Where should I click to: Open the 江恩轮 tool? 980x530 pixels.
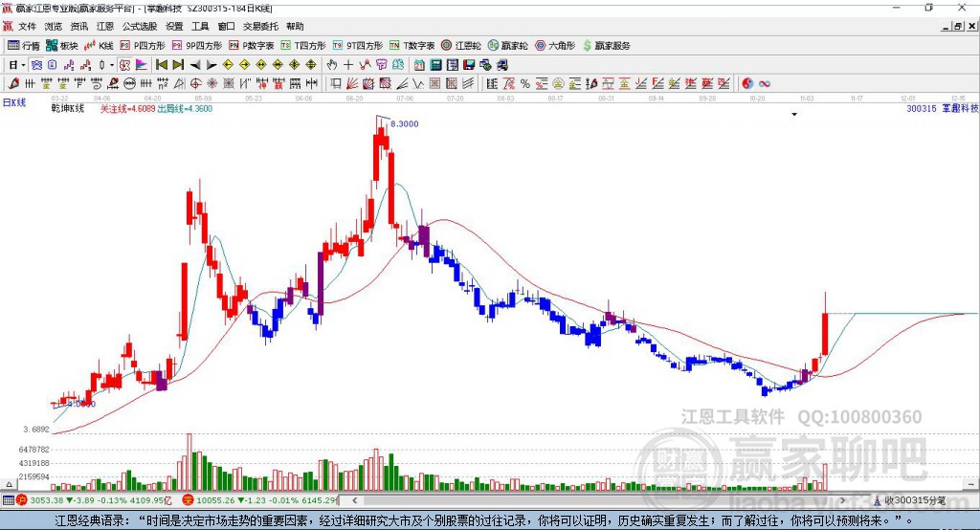point(461,46)
